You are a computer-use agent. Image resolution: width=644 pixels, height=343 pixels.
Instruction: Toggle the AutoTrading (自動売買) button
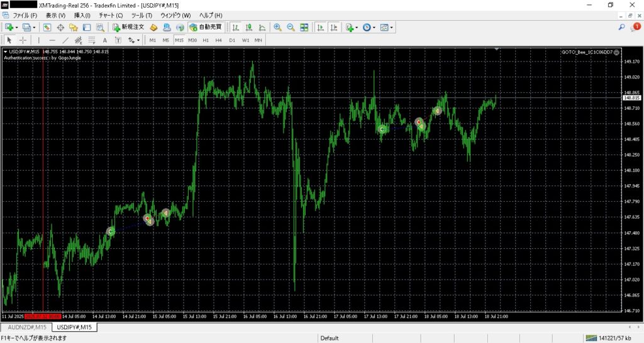pyautogui.click(x=205, y=27)
